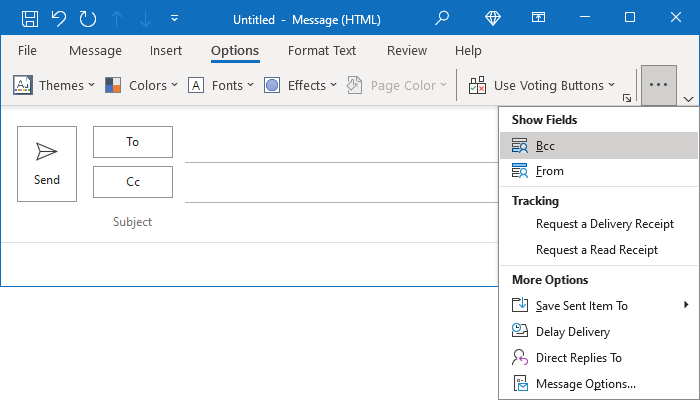Open Save Sent Item To submenu
Image resolution: width=700 pixels, height=400 pixels.
599,305
